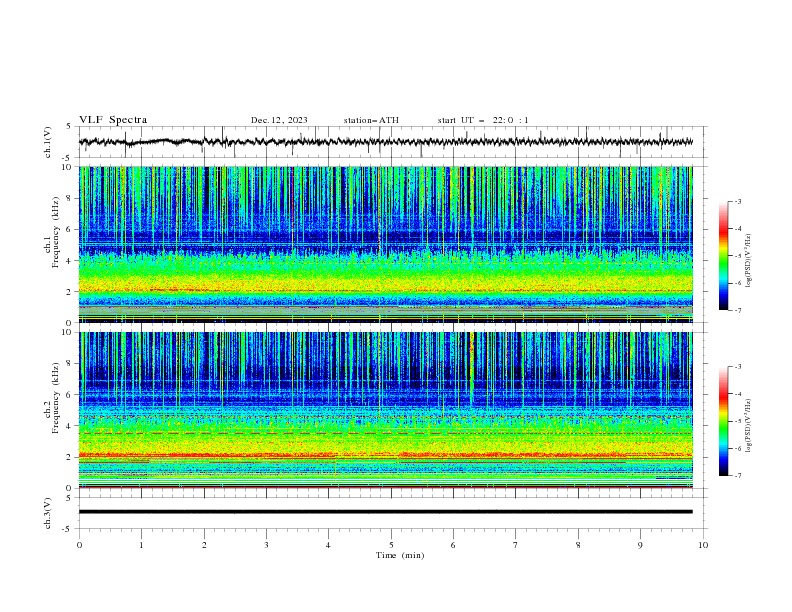Click the "Time (min)" x-axis label
Screen dimensions: 792x612
(400, 555)
